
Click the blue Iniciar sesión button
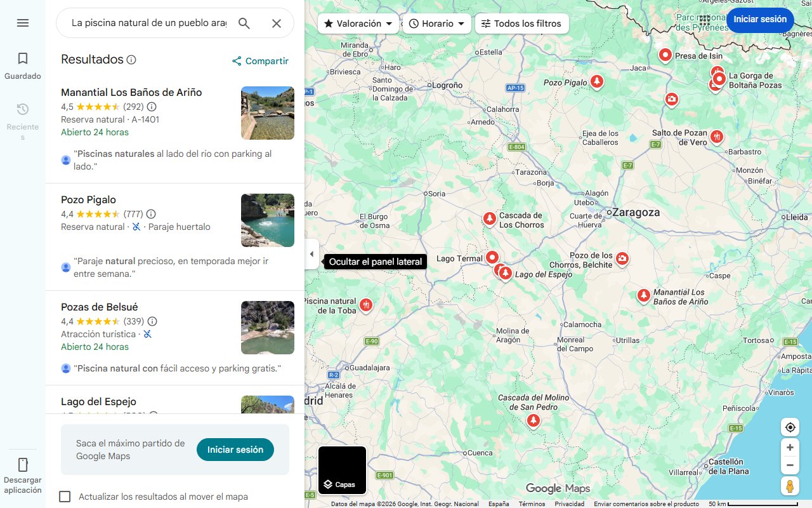pos(759,20)
